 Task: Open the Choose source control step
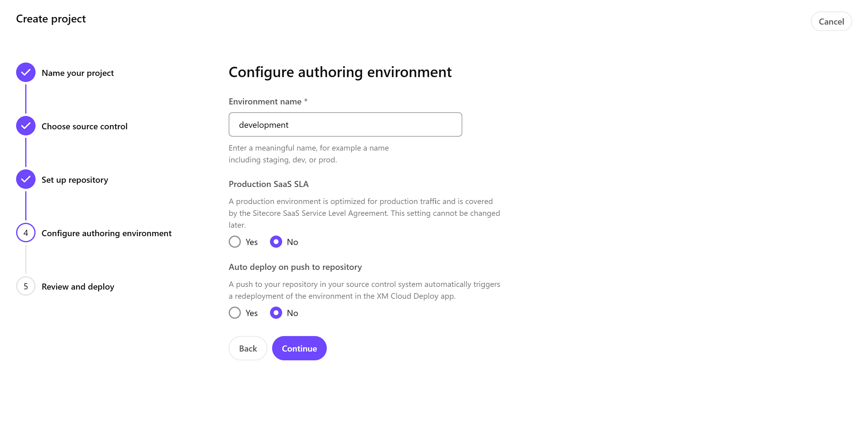coord(84,127)
